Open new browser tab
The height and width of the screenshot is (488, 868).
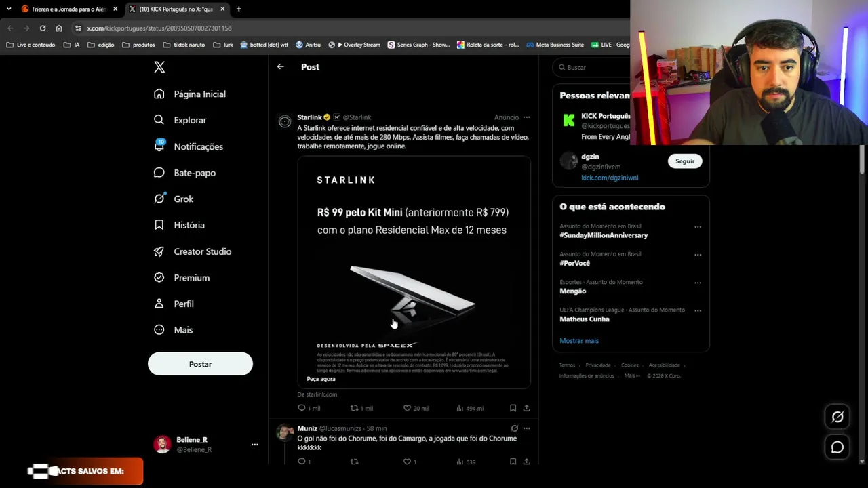(x=239, y=9)
